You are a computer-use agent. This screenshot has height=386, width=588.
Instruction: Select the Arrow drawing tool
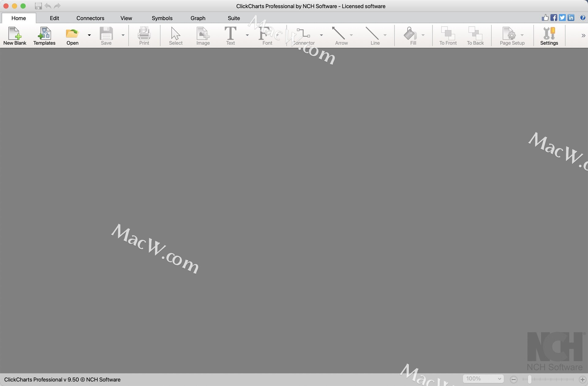[x=341, y=36]
